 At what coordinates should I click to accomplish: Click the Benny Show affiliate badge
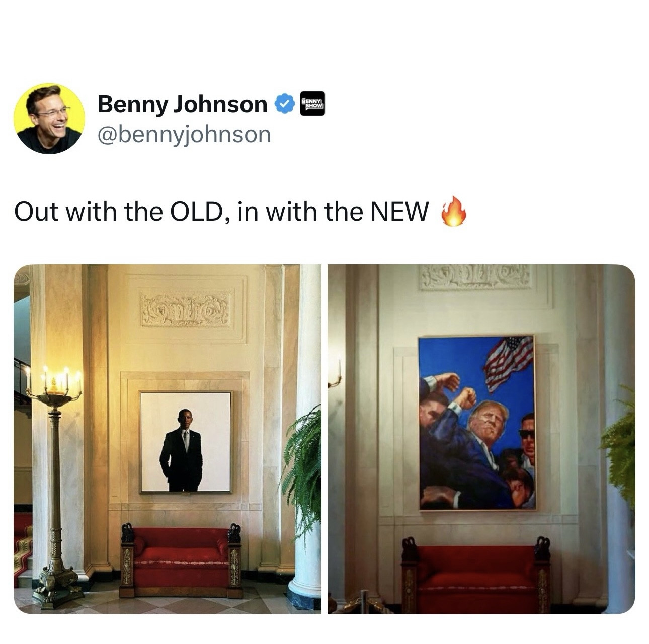(312, 104)
